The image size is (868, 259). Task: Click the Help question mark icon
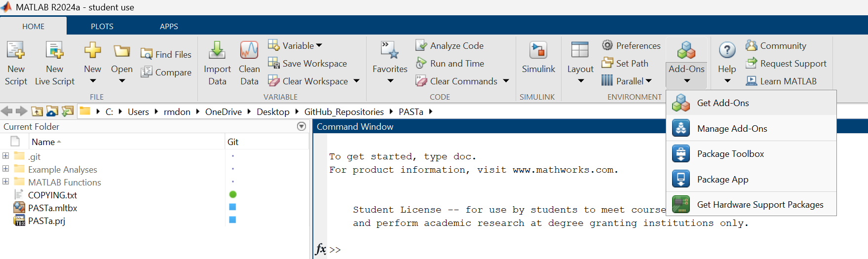point(727,50)
